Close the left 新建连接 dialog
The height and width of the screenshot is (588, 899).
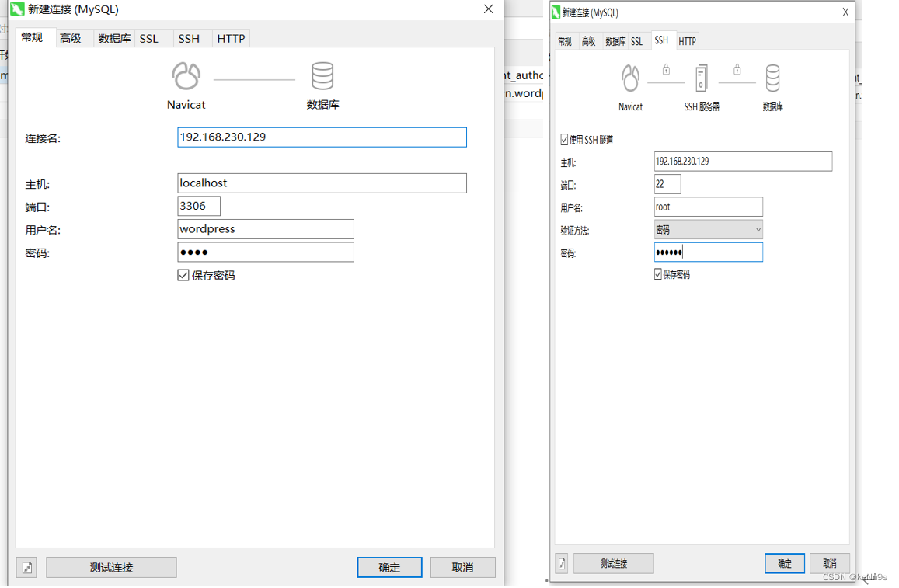coord(489,9)
